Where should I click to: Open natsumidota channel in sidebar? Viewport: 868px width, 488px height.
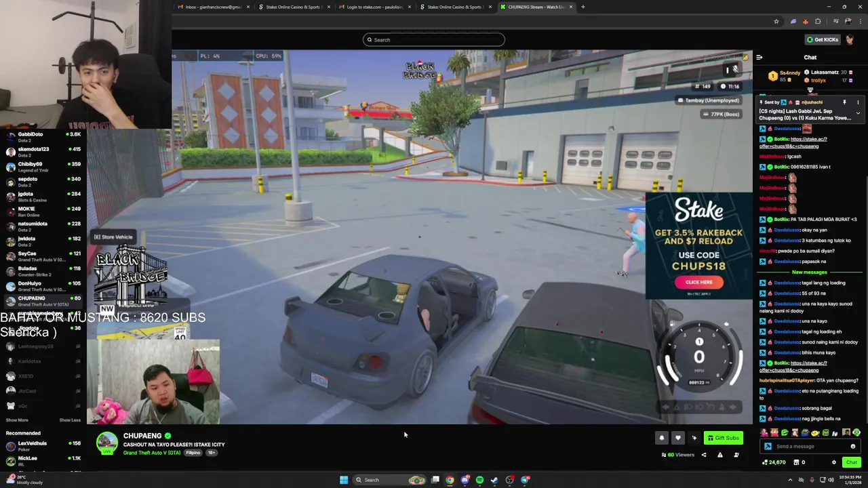click(43, 226)
